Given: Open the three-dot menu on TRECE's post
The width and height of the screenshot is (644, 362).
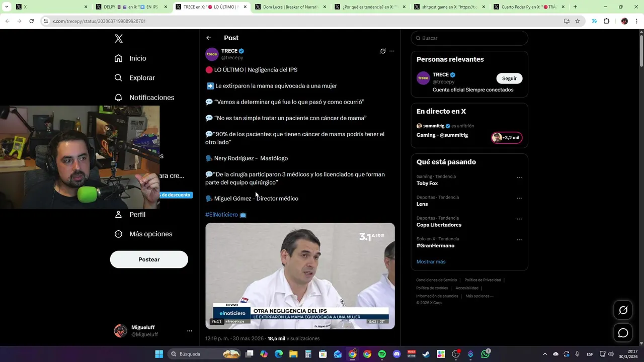Looking at the screenshot, I should click(392, 51).
